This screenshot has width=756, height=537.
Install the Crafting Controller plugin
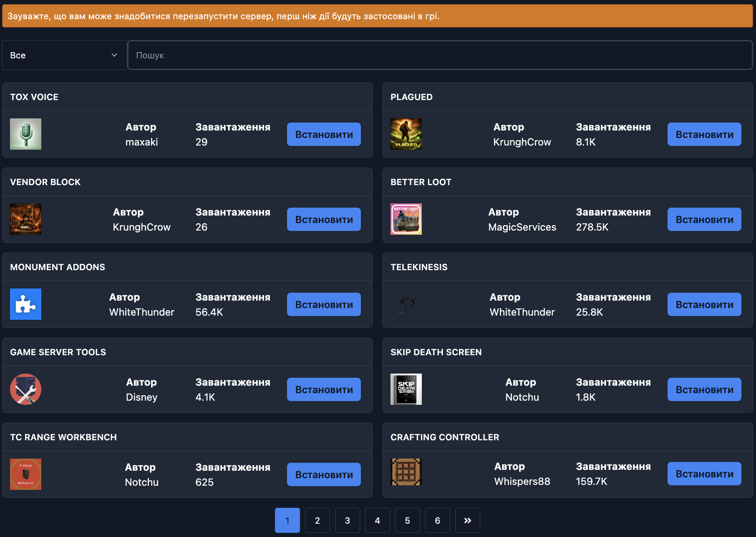click(x=704, y=473)
